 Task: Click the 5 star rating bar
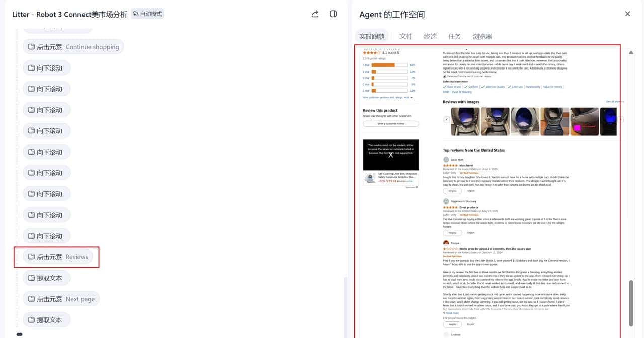pyautogui.click(x=389, y=65)
